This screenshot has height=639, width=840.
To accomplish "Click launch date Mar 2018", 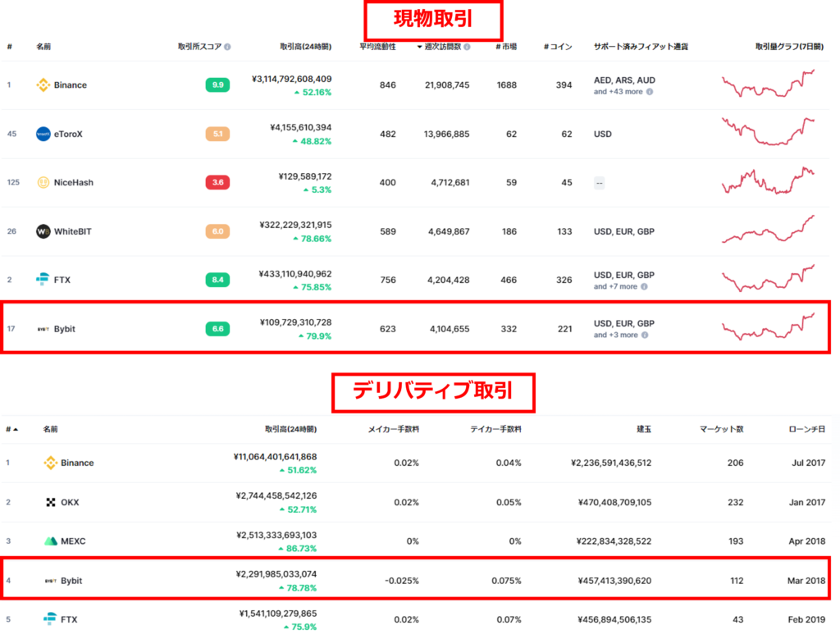I will (x=806, y=581).
